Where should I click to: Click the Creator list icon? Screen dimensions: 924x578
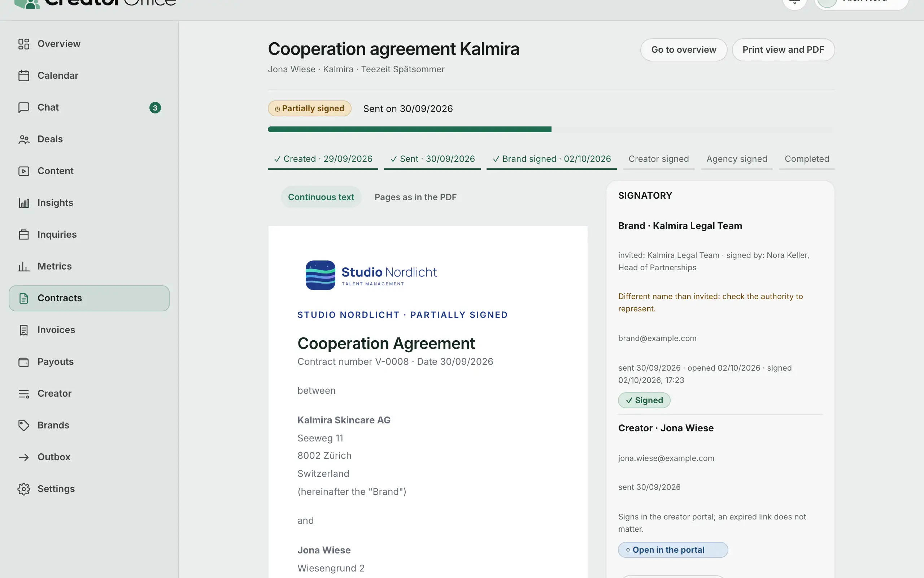[24, 393]
